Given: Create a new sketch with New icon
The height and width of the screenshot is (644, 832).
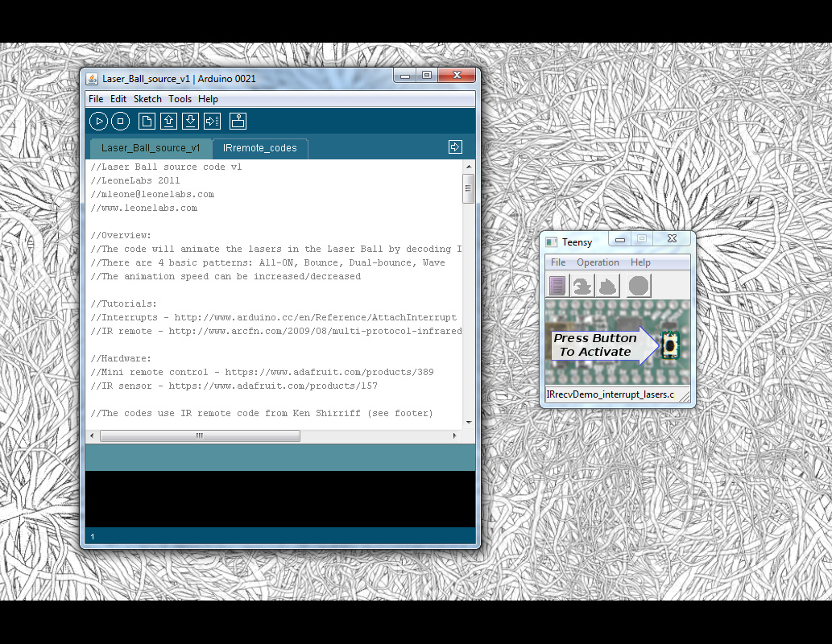Looking at the screenshot, I should coord(147,122).
